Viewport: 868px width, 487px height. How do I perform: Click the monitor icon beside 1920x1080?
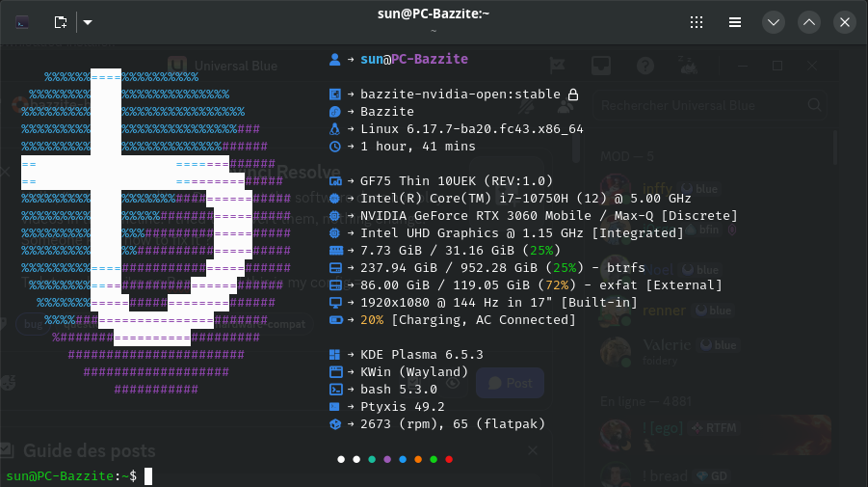point(335,303)
